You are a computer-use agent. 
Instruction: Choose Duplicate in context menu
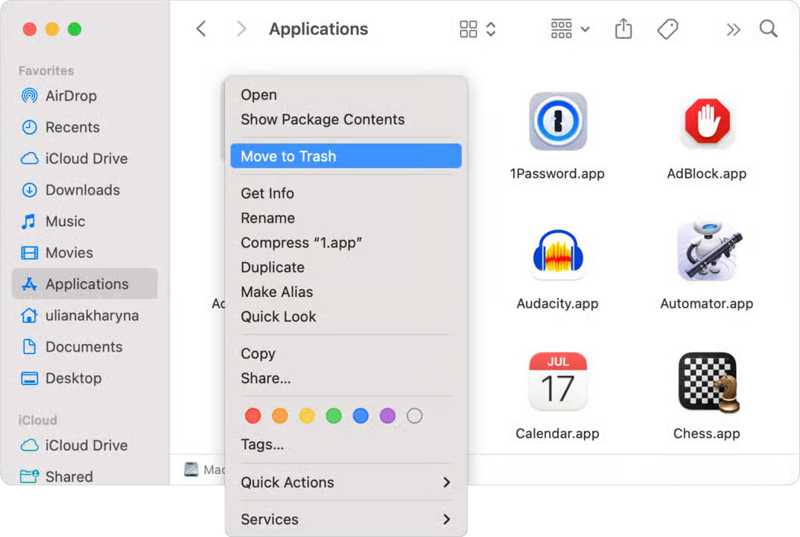346,267
